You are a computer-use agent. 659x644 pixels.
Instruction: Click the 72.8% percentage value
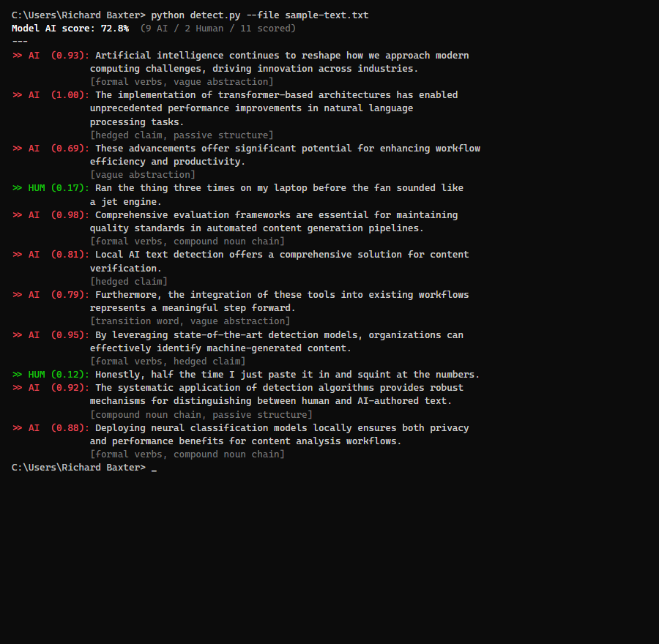115,28
